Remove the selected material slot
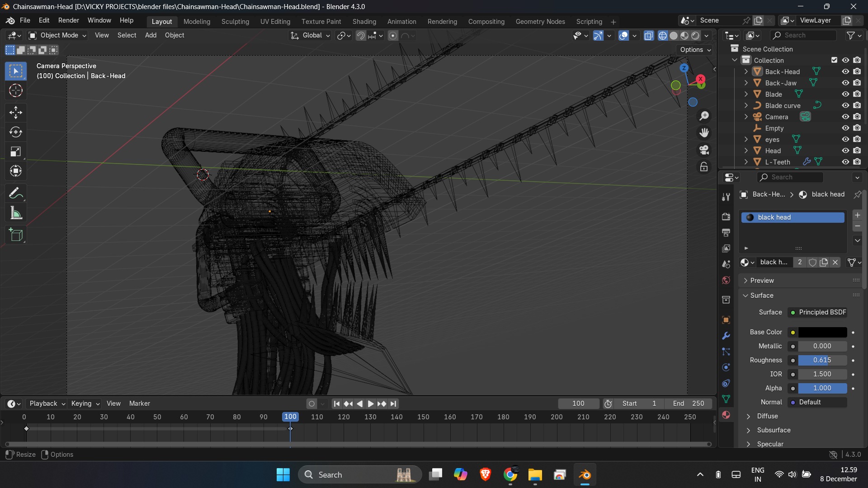Screen dimensions: 868x488 [857, 226]
